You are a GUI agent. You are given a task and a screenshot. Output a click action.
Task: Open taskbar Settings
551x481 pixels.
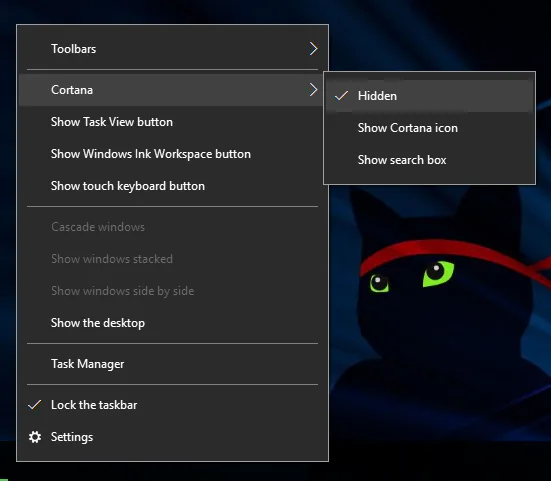coord(173,437)
